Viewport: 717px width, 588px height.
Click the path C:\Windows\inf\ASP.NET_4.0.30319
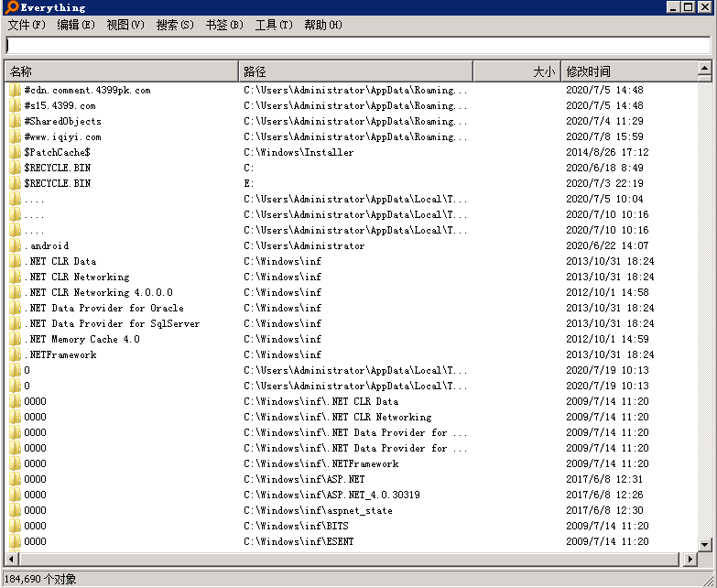pos(332,495)
